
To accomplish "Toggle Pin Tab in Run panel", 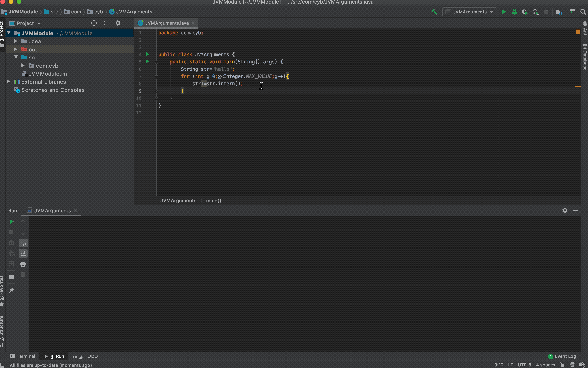I will coord(11,290).
